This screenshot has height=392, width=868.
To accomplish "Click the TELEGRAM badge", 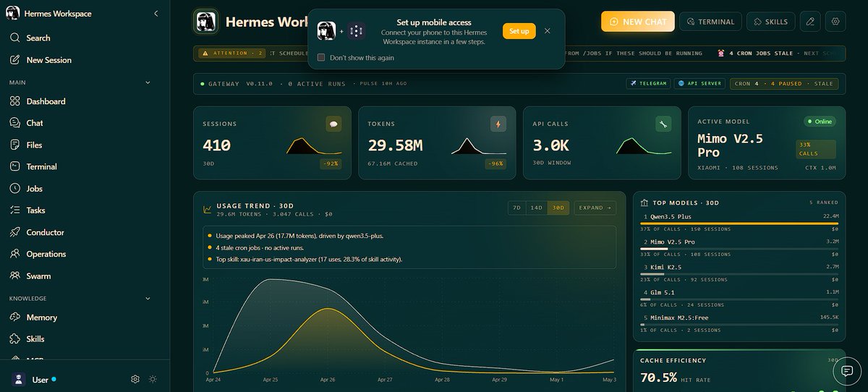I will pos(648,83).
